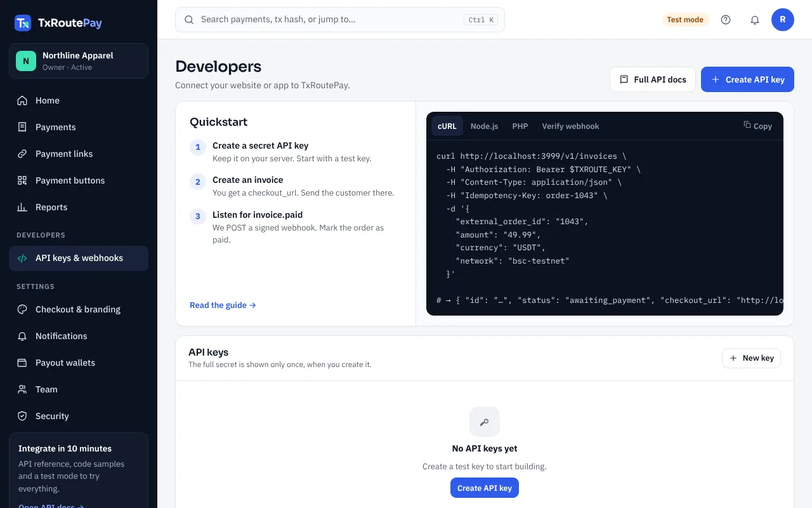Click the "Create a secret API key" step
The image size is (812, 508).
click(261, 145)
